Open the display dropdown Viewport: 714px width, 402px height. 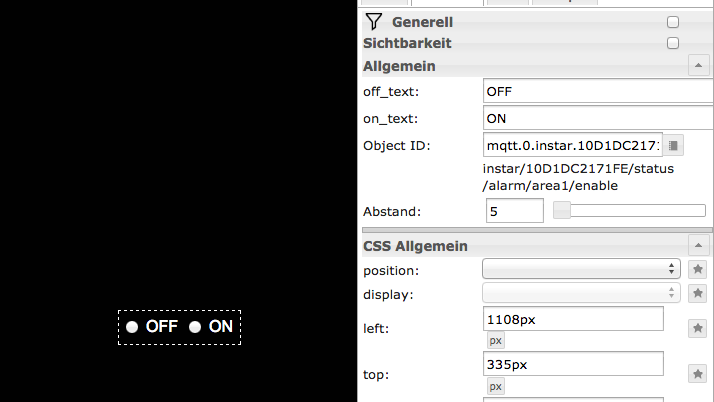click(x=581, y=293)
